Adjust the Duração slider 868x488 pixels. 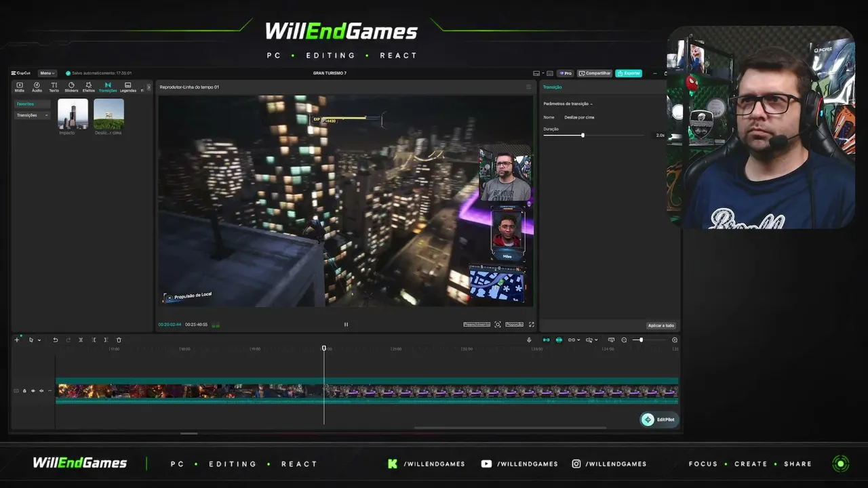pos(583,136)
